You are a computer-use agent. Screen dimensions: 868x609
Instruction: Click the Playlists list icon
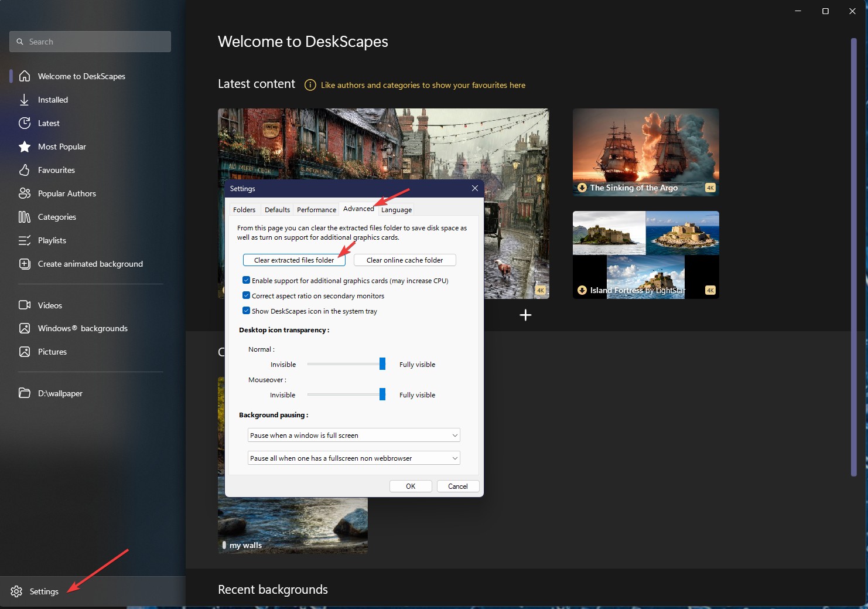click(x=25, y=240)
